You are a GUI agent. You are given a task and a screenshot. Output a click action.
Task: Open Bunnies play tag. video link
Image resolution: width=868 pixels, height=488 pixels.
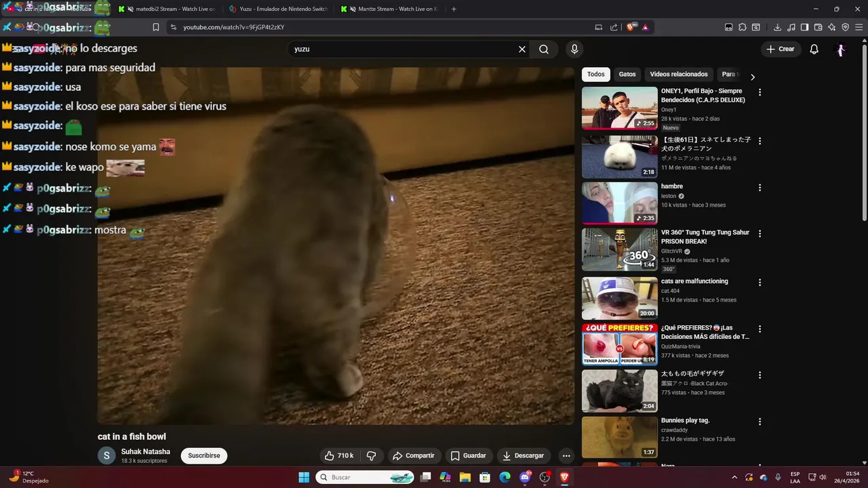[x=686, y=420]
